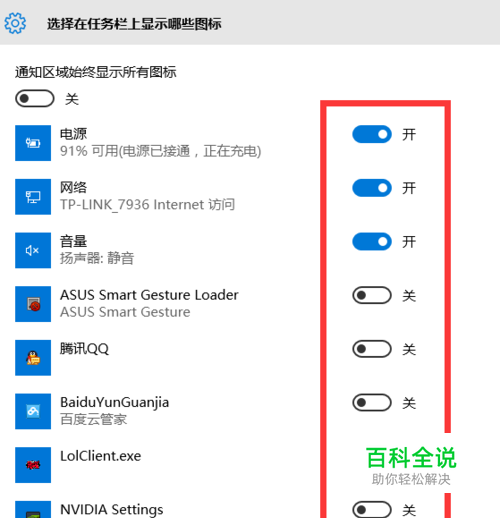The width and height of the screenshot is (500, 518).
Task: Click the 音量 muted speaker icon
Action: [x=33, y=250]
